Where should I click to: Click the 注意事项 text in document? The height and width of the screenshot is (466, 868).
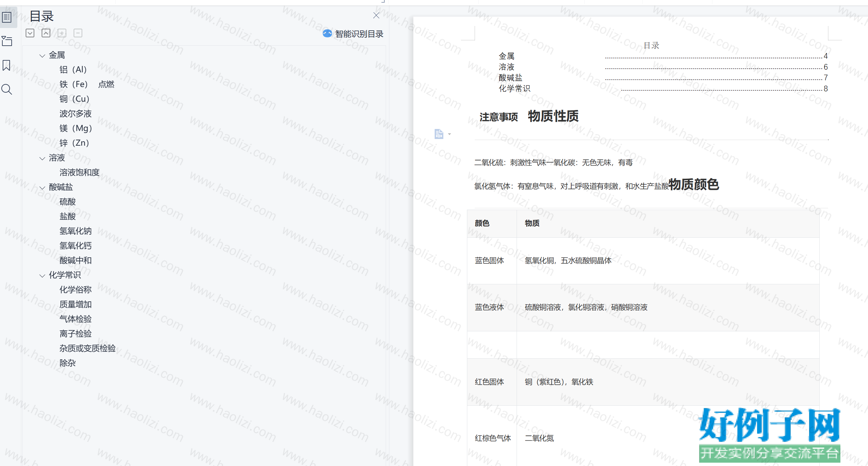click(499, 117)
